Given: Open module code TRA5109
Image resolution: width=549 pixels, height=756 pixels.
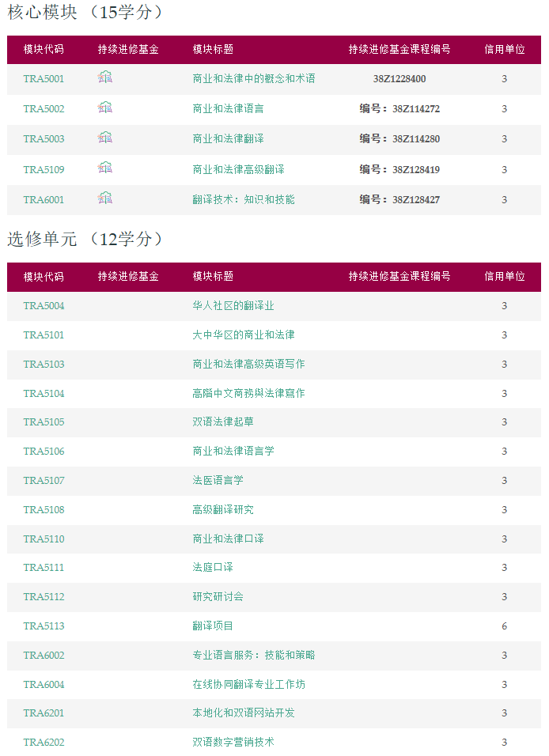Looking at the screenshot, I should 44,170.
